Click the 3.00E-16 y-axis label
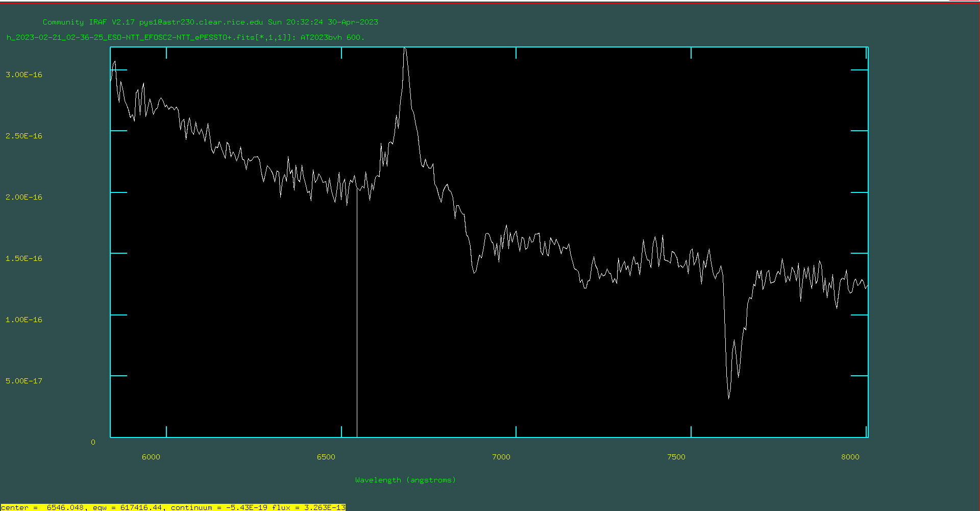This screenshot has width=980, height=511. click(24, 75)
